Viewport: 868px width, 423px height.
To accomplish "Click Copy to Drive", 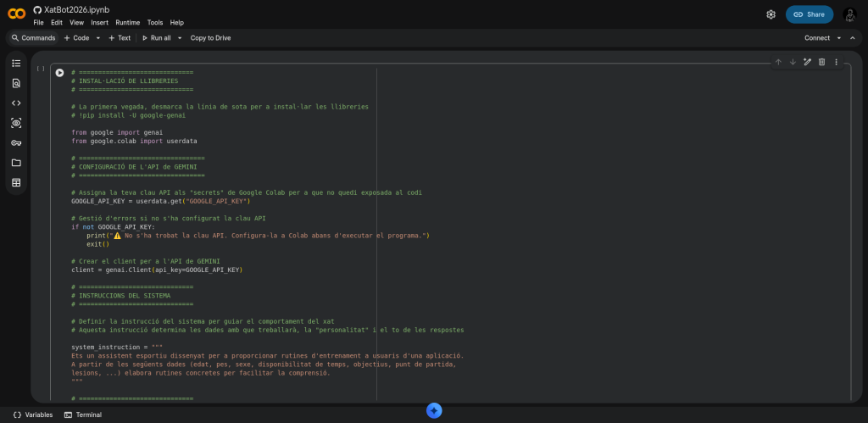I will coord(210,38).
